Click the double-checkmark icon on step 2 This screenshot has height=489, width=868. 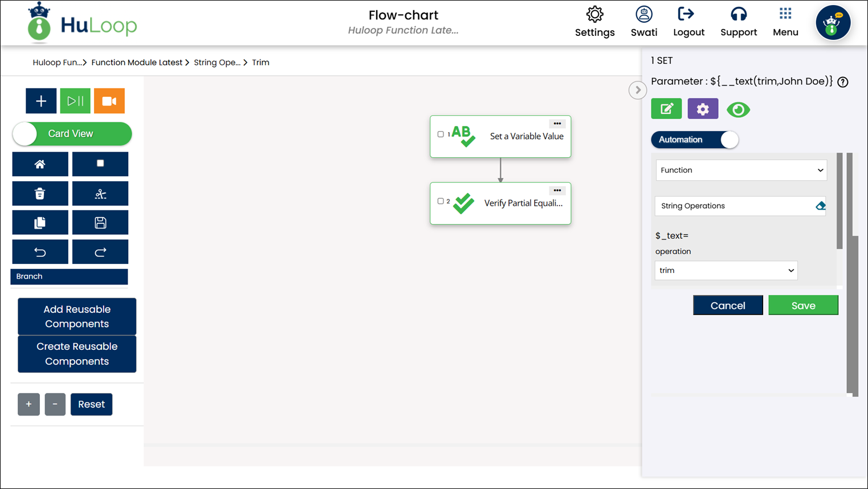pos(463,203)
